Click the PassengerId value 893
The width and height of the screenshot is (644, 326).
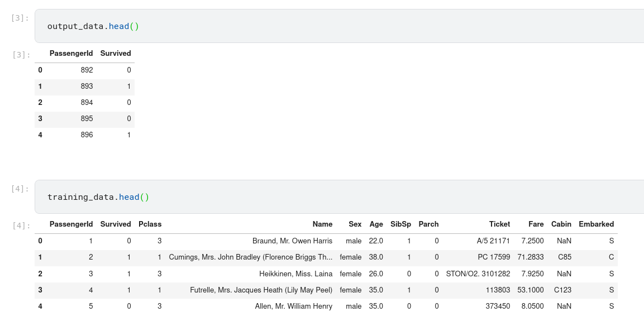coord(86,87)
